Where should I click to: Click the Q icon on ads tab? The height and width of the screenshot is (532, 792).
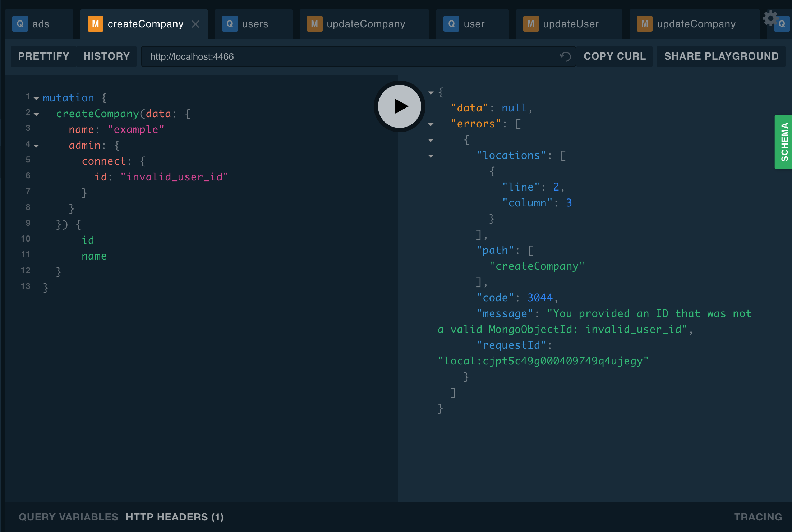pos(20,24)
